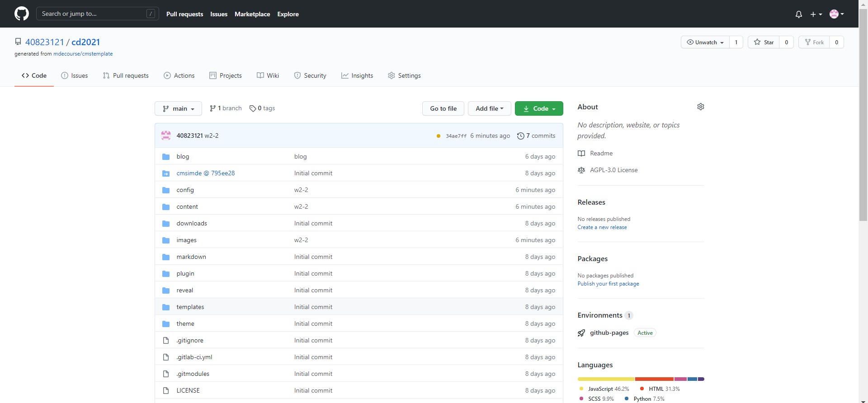Click the markdown folder icon
Screen dimensions: 868x403
[166, 257]
